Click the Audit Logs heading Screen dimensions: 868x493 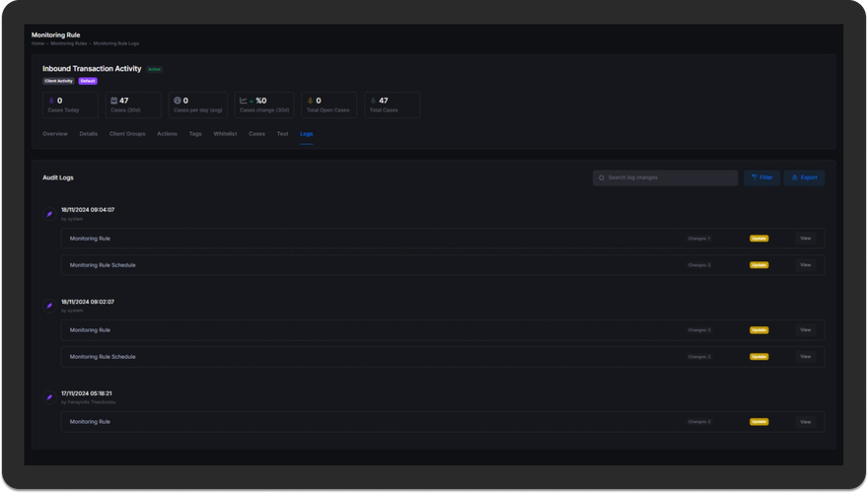coord(58,177)
